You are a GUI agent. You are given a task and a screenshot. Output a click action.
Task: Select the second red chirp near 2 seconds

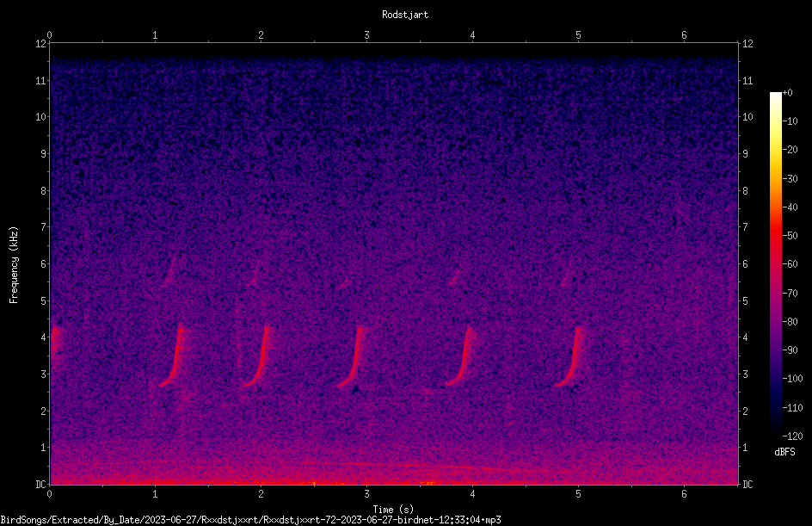coord(257,356)
